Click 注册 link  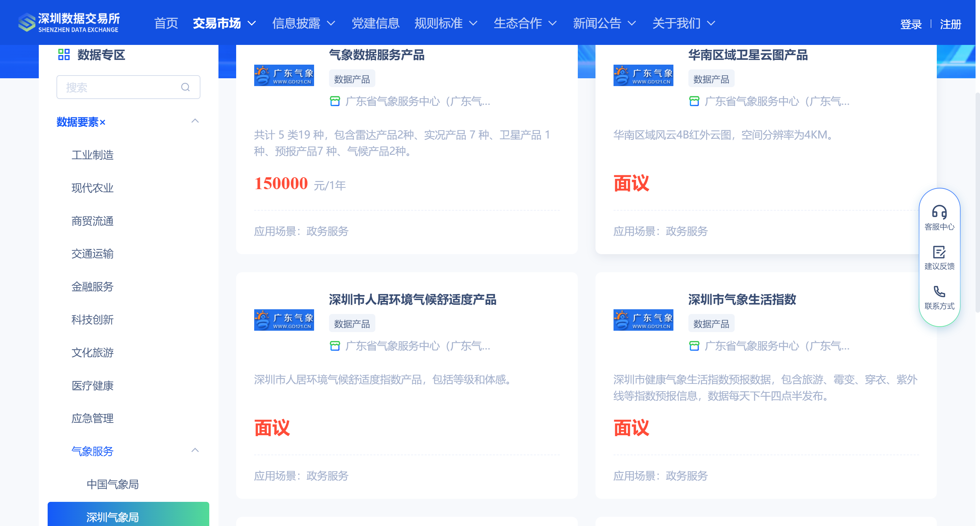[x=950, y=24]
